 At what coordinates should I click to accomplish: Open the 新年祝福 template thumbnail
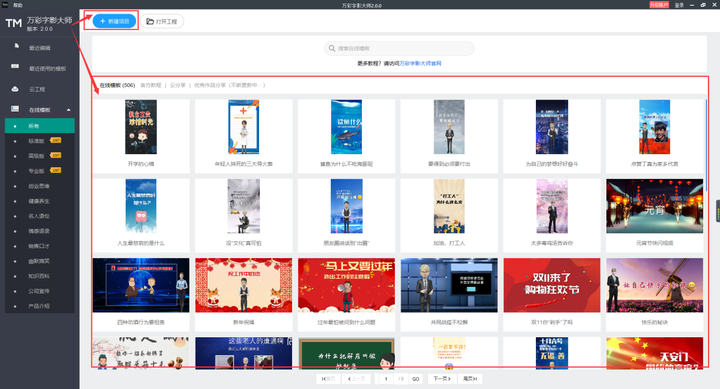click(243, 285)
